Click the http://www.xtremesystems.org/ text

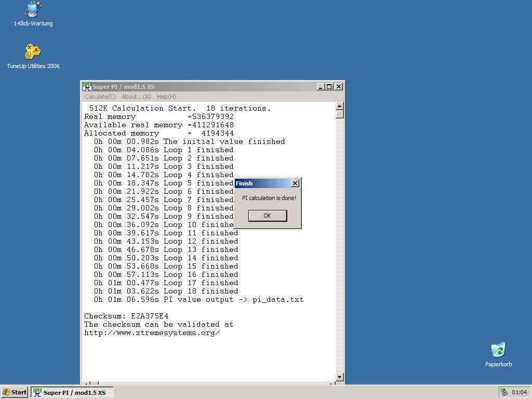pos(152,333)
